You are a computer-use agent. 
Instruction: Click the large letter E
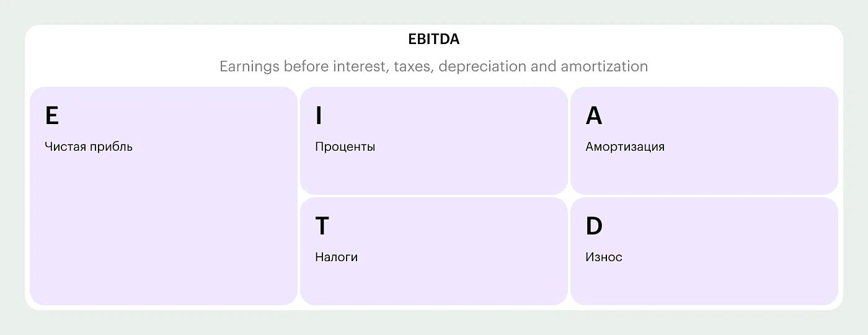[52, 116]
